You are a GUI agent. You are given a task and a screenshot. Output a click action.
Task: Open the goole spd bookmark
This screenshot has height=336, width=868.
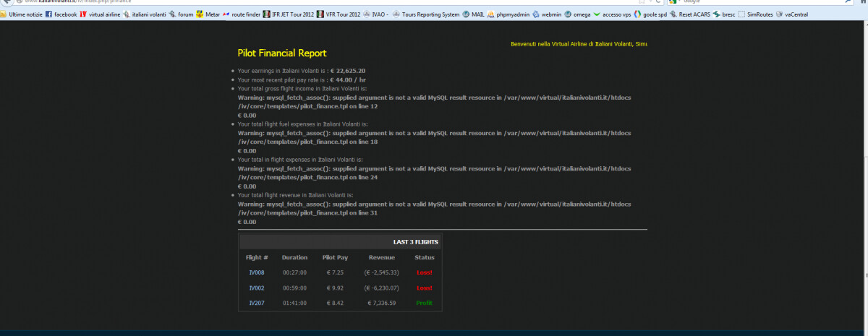point(650,14)
